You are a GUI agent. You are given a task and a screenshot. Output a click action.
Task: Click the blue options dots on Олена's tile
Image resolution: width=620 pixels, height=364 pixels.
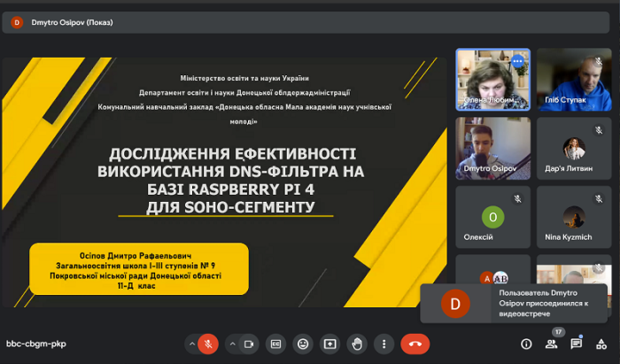click(518, 61)
